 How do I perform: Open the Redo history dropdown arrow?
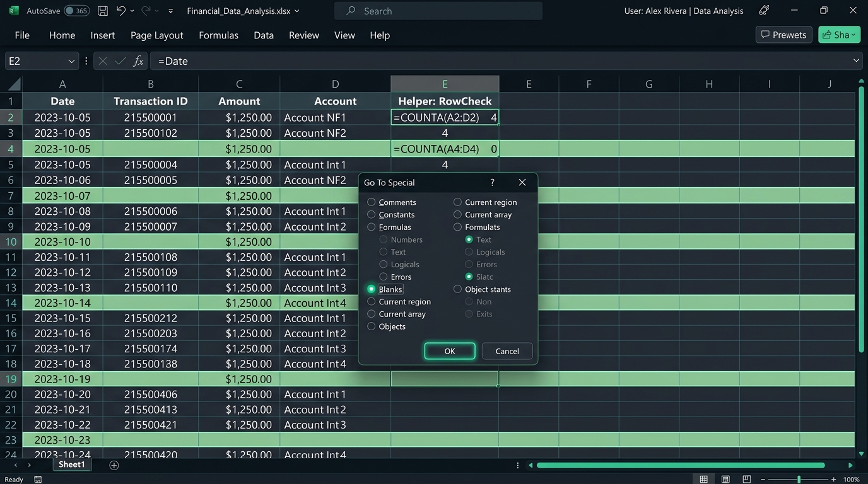tap(156, 11)
